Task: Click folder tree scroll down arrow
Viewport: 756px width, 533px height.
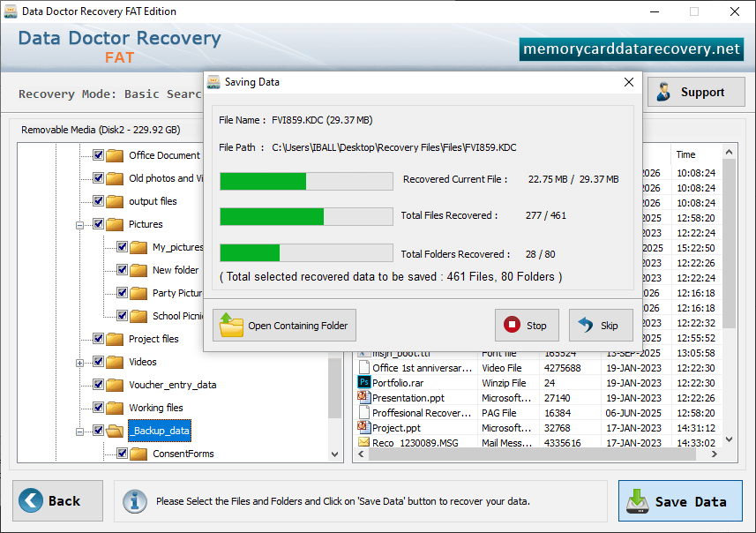Action: point(334,454)
